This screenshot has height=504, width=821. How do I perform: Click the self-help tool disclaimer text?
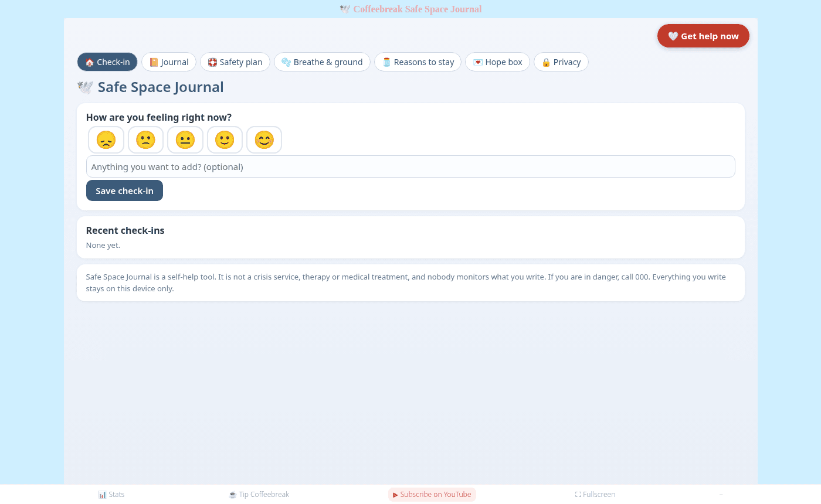pos(406,282)
